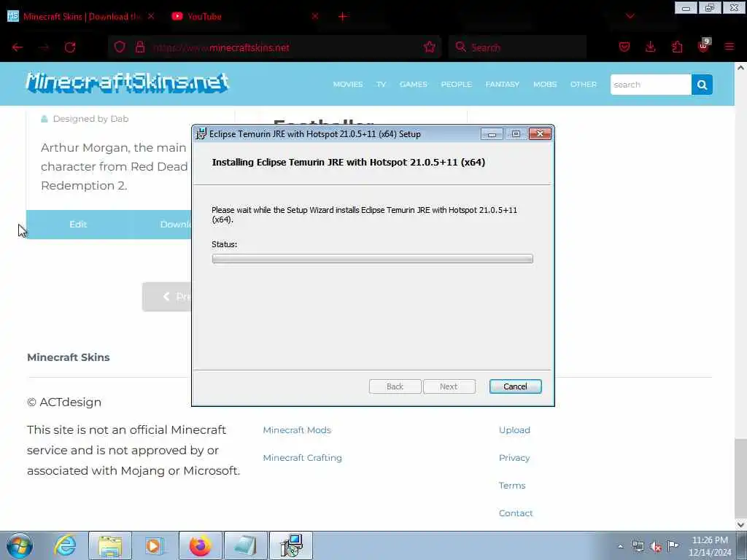The height and width of the screenshot is (560, 747).
Task: Click the Cancel button in setup
Action: click(515, 386)
